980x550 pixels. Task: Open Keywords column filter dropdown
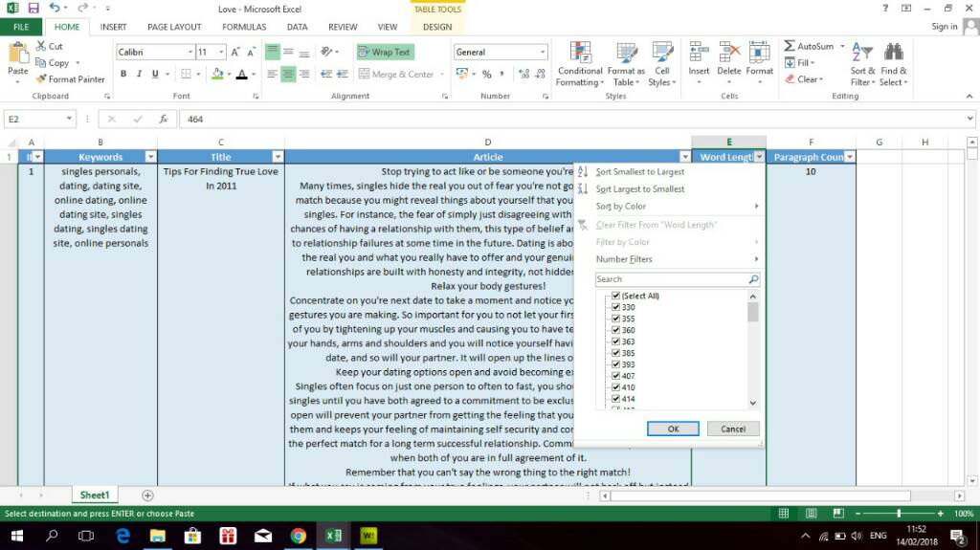pyautogui.click(x=150, y=157)
